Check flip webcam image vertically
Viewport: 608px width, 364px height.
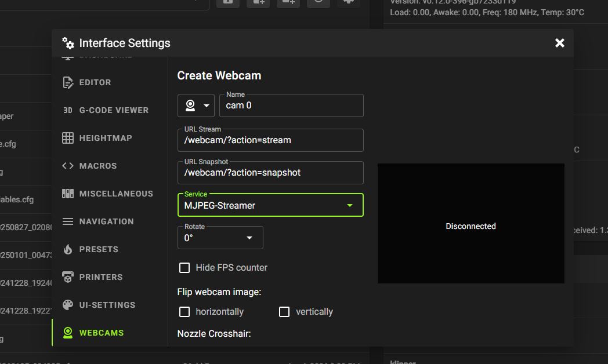284,312
